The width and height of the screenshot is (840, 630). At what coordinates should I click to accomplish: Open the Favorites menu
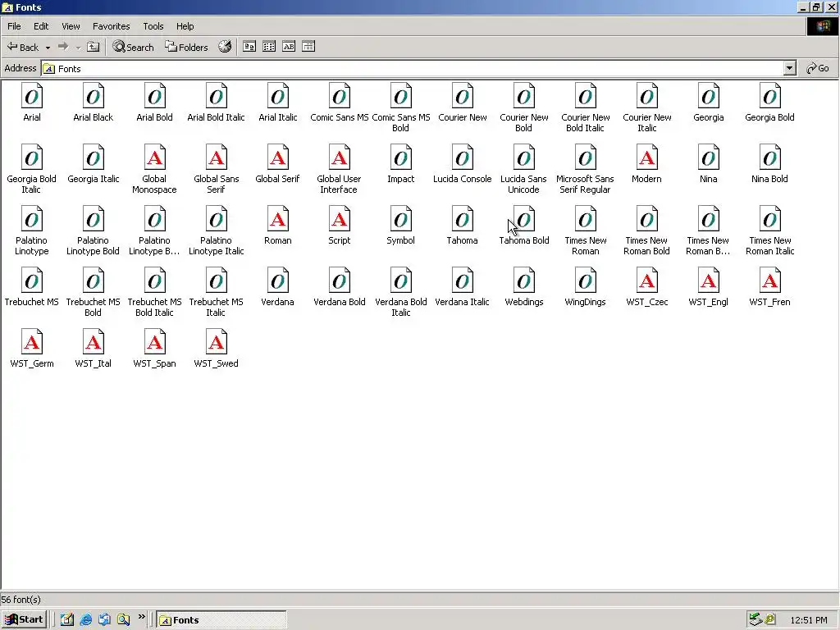pos(112,26)
